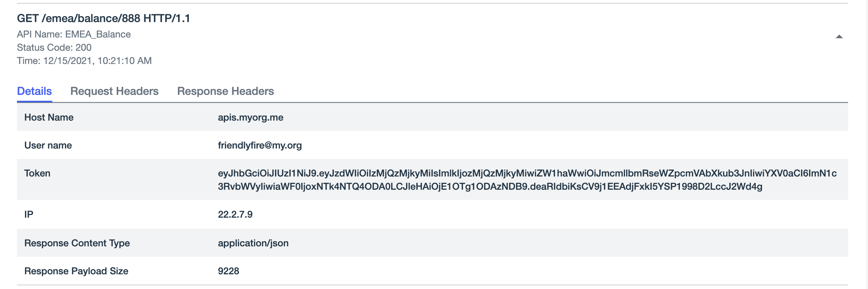Click the Token row label
Image resolution: width=868 pixels, height=289 pixels.
click(37, 173)
